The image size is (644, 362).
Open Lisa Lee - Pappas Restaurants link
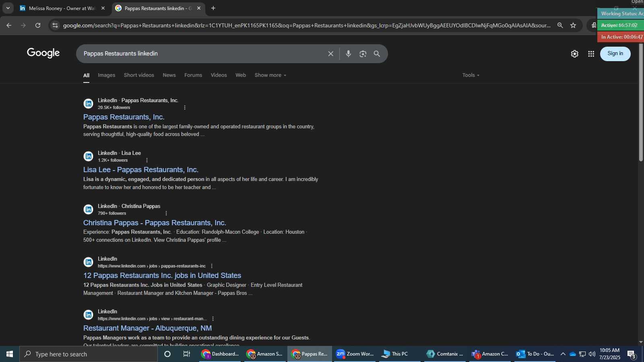pyautogui.click(x=141, y=170)
